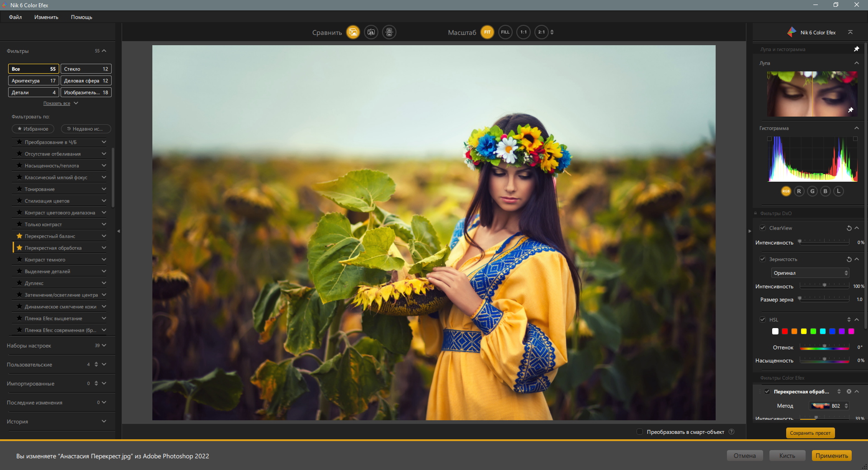Open the Изменить menu
Viewport: 868px width, 470px height.
tap(46, 17)
